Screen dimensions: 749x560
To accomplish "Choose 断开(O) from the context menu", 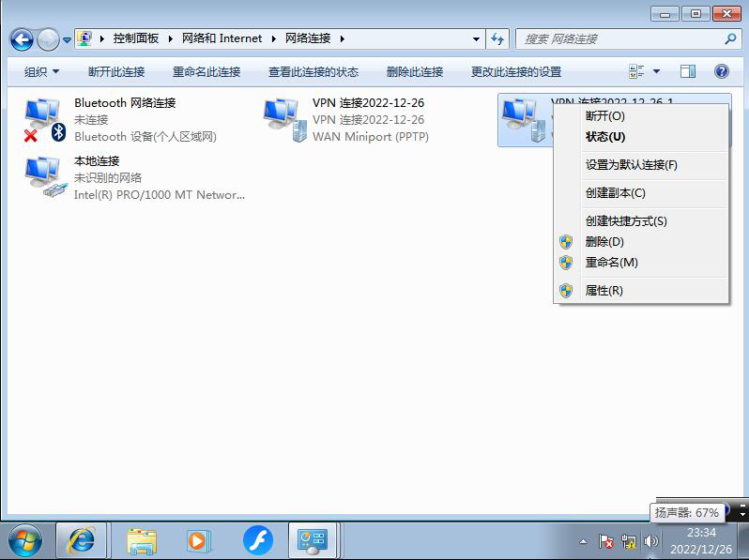I will coord(641,115).
